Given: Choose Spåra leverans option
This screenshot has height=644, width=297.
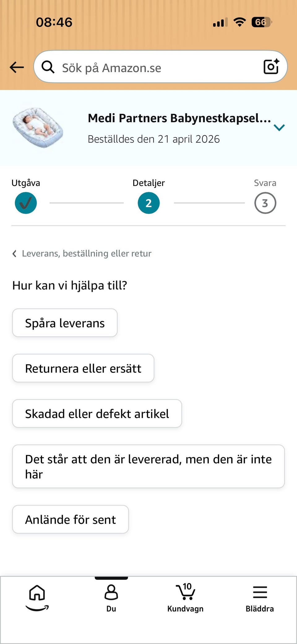Looking at the screenshot, I should 65,323.
